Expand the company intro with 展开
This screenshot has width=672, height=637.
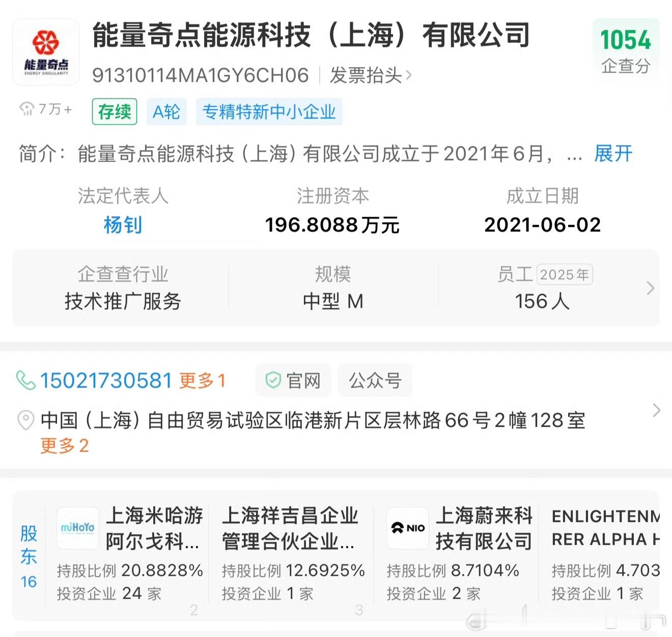click(x=613, y=153)
